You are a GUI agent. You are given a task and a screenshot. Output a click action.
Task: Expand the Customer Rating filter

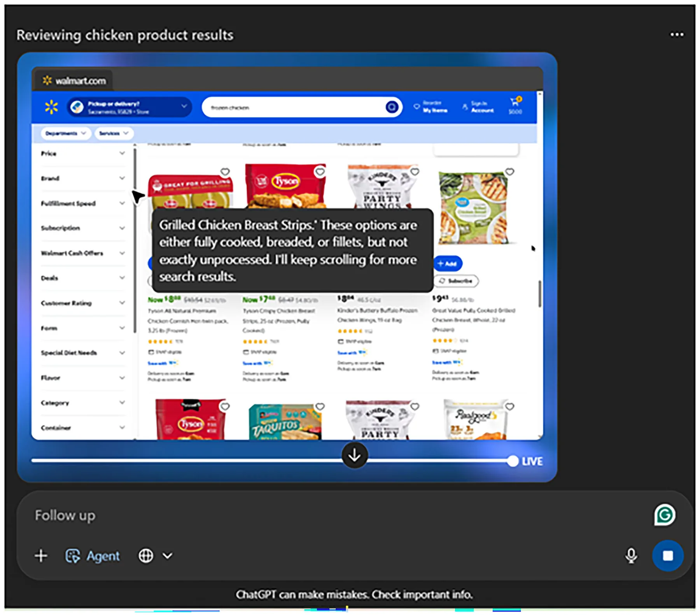click(x=83, y=303)
